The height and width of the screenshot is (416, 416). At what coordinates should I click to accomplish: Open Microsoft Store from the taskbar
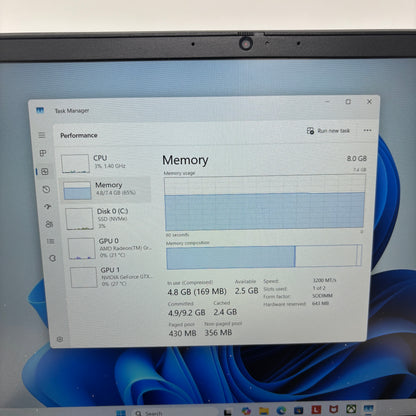pyautogui.click(x=298, y=409)
